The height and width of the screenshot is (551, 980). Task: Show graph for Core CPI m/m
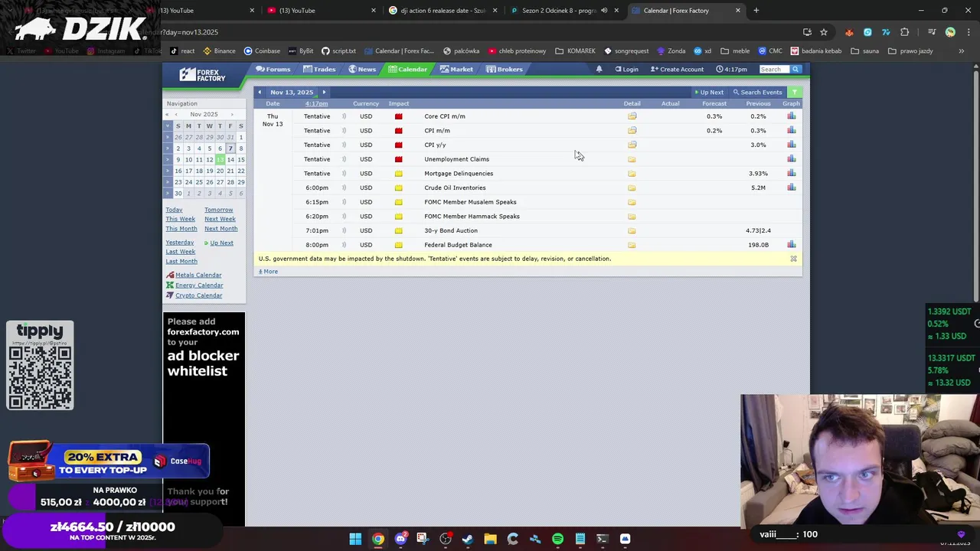point(791,116)
